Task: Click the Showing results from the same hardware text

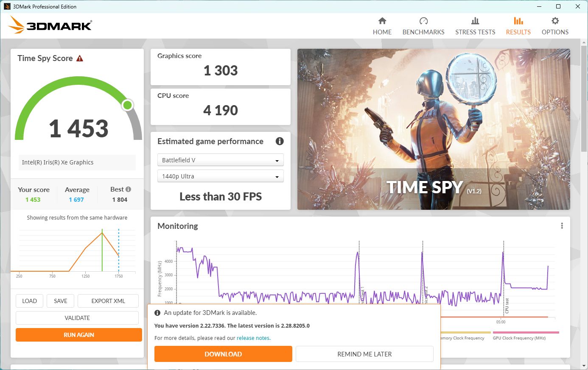Action: coord(77,217)
